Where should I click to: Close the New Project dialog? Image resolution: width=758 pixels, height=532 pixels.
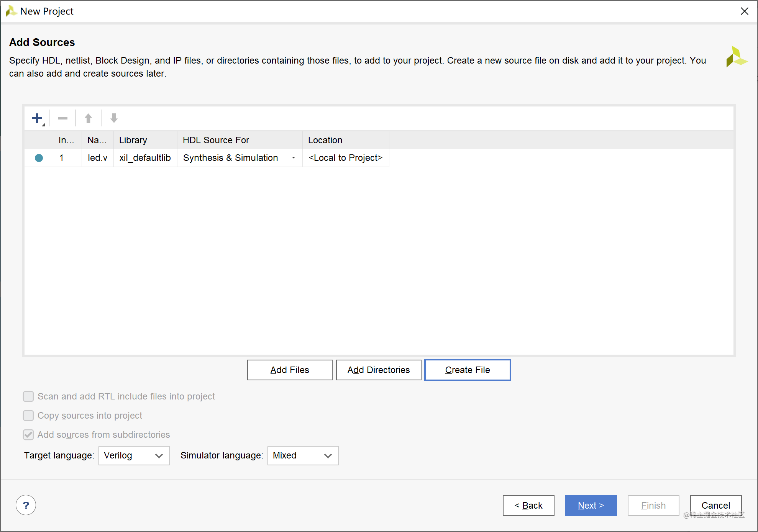pos(744,11)
